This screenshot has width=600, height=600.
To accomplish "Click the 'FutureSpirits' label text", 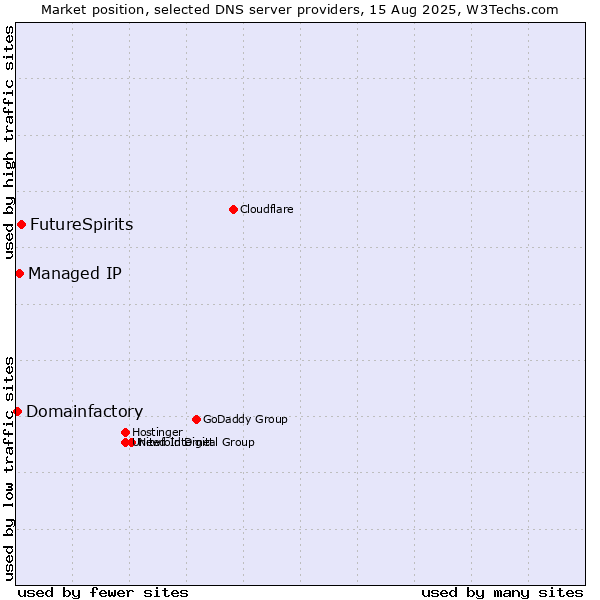I will point(82,224).
